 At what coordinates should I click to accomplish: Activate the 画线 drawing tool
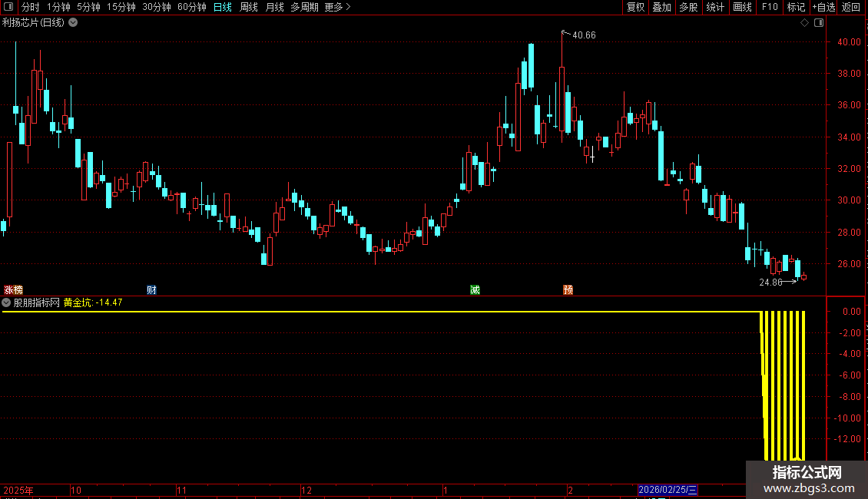tap(742, 7)
